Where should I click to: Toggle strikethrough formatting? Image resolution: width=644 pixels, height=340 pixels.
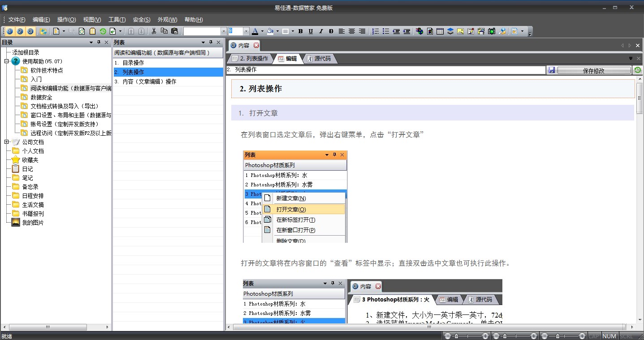[331, 31]
